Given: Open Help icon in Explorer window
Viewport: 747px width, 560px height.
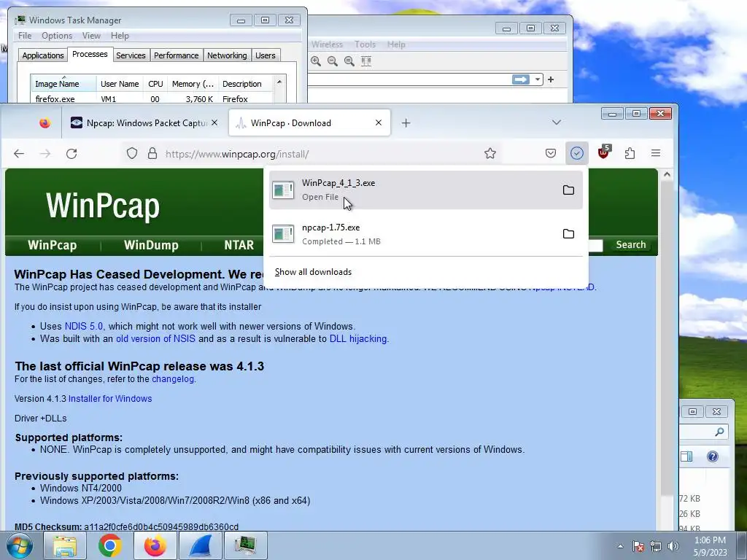Looking at the screenshot, I should click(713, 456).
